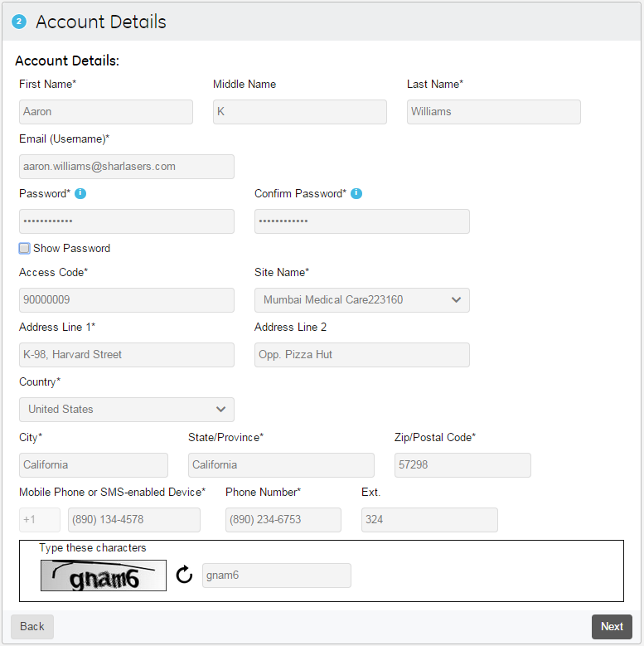
Task: Focus the First Name field
Action: (106, 112)
